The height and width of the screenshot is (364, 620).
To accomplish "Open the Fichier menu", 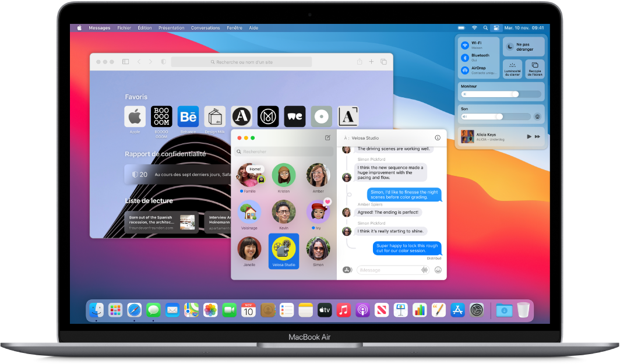I will pyautogui.click(x=124, y=27).
